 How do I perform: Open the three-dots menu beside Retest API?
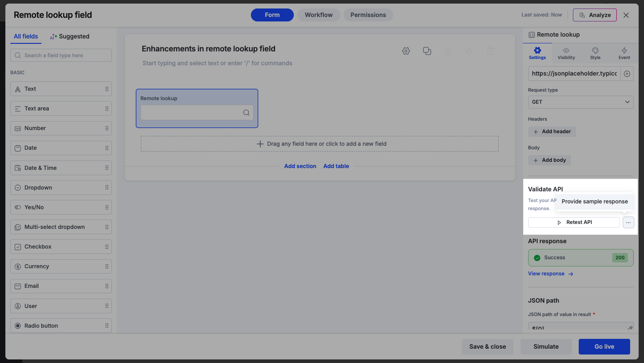(628, 222)
